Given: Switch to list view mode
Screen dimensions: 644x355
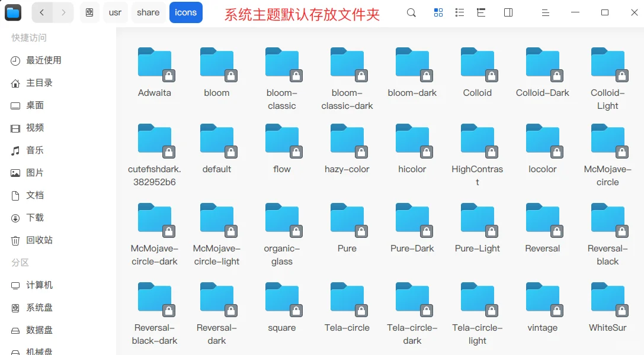Looking at the screenshot, I should 460,12.
